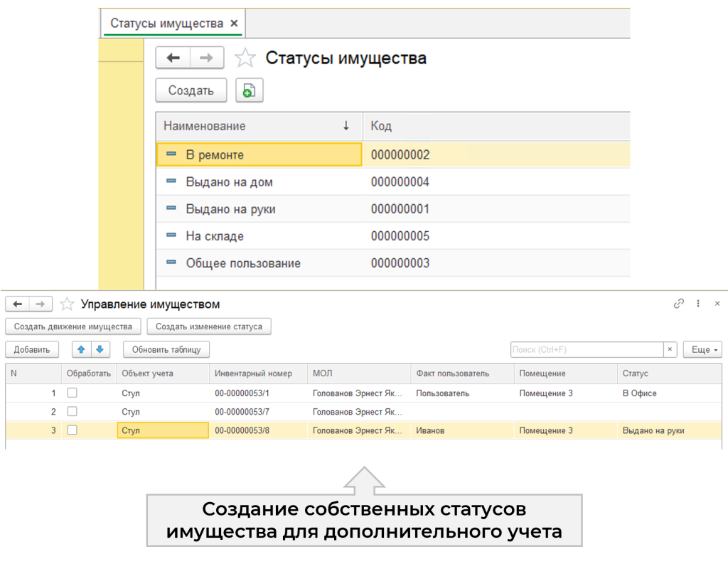Click the Обновить таблицу button
The width and height of the screenshot is (728, 569).
[x=166, y=350]
